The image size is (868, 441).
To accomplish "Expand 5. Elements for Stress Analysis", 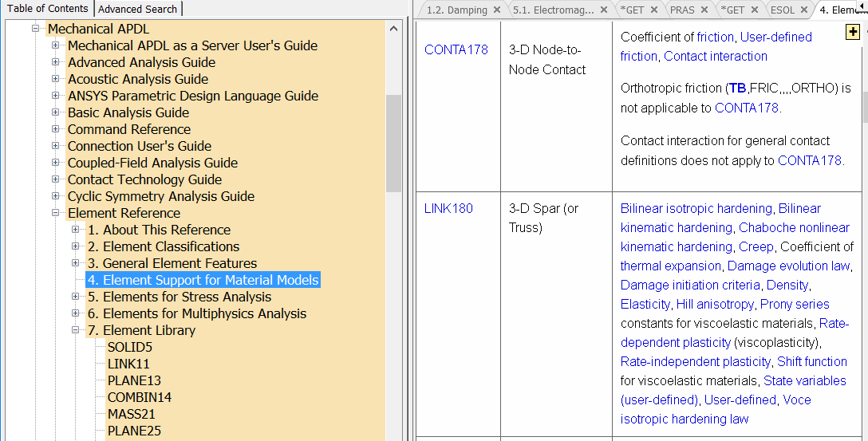I will coord(75,296).
